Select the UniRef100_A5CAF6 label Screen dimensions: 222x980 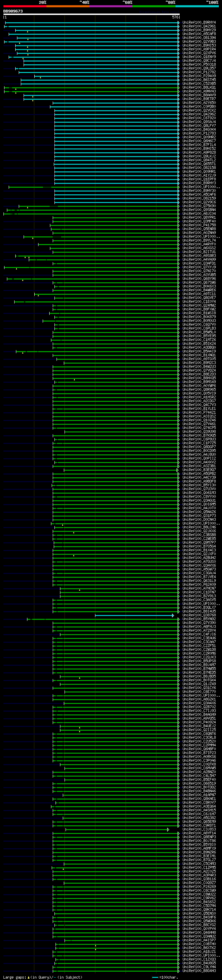[199, 194]
